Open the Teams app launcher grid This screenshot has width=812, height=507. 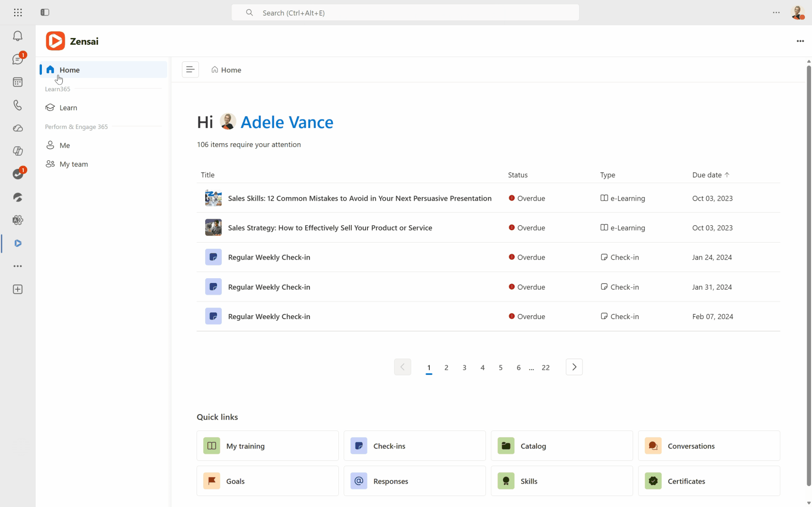(x=18, y=12)
